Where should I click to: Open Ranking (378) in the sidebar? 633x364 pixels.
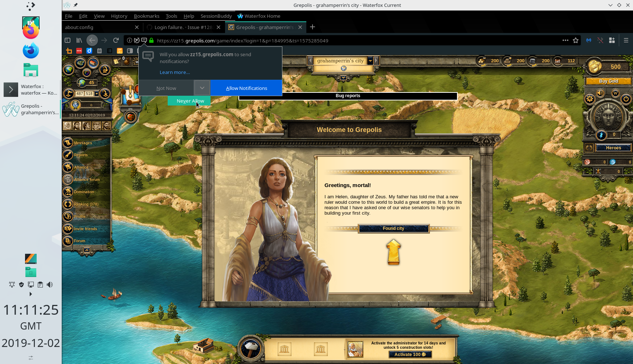[x=86, y=204]
